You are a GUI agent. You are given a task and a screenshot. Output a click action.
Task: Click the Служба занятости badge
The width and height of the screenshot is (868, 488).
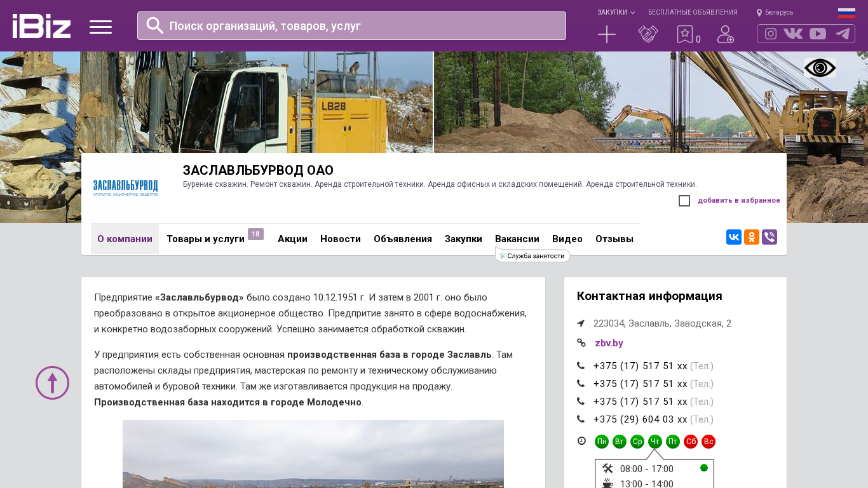[532, 255]
